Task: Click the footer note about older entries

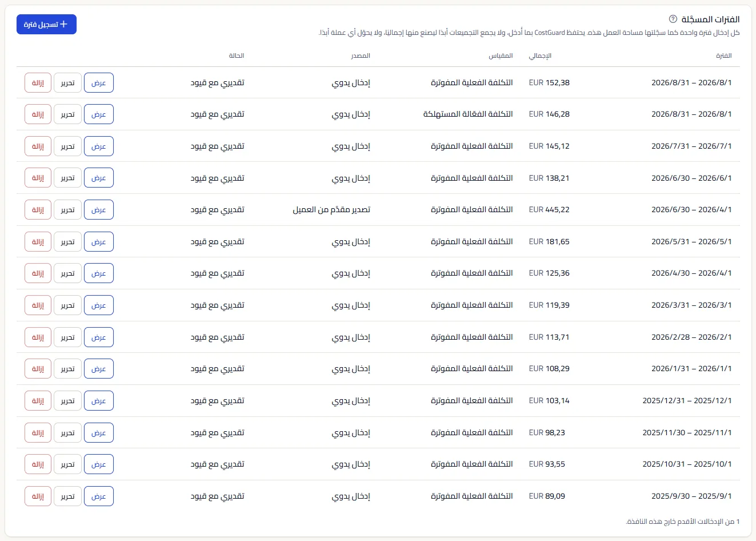Action: click(x=683, y=522)
